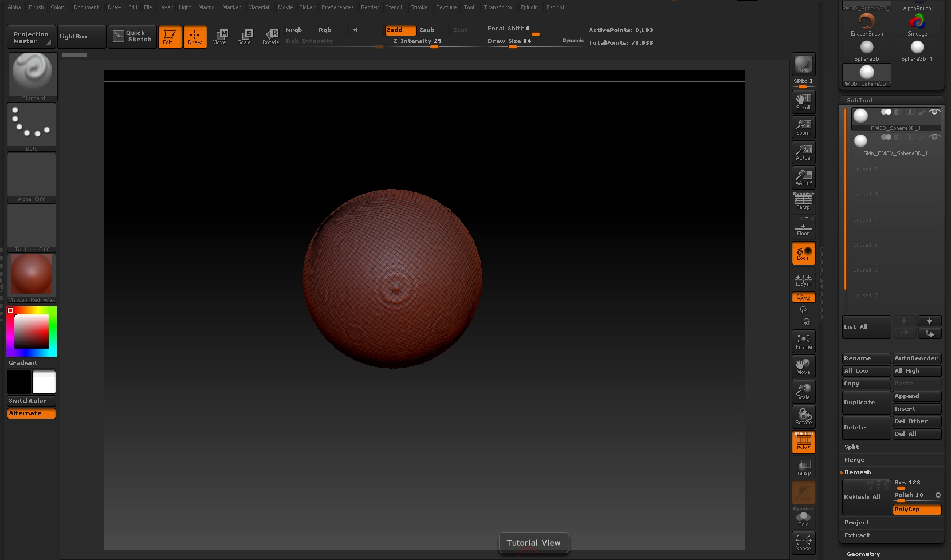
Task: Open the Render menu
Action: (370, 7)
